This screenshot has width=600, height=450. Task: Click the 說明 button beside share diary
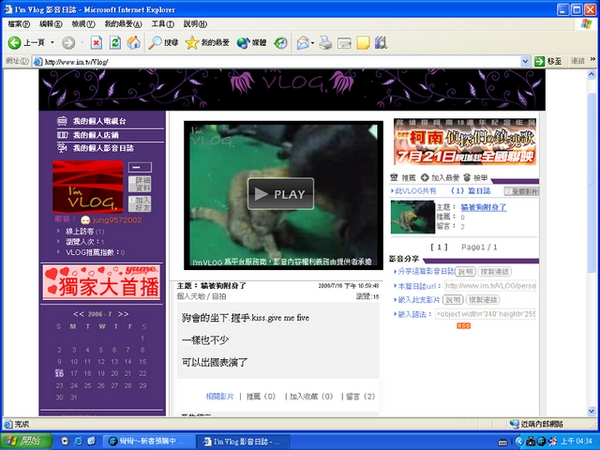(466, 272)
